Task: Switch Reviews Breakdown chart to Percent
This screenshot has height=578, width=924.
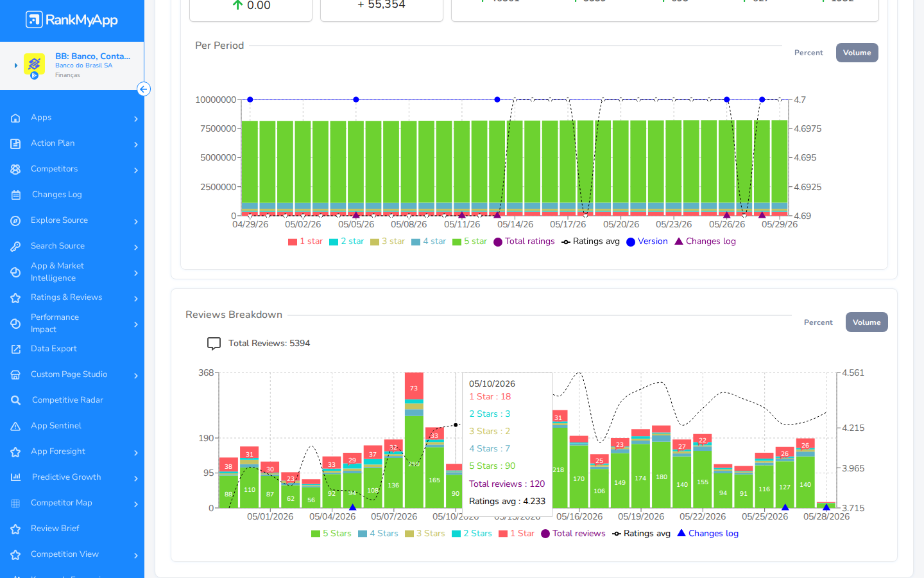Action: [x=818, y=322]
